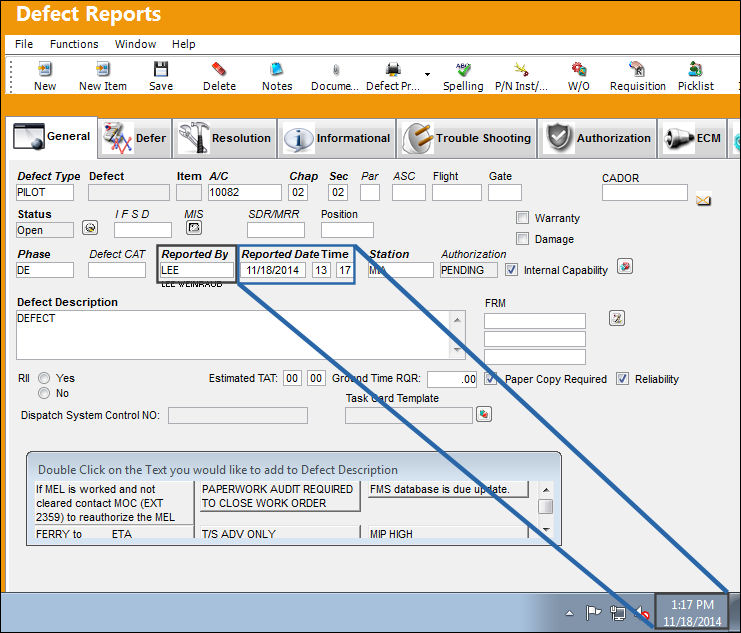Click the icon next to Status field
This screenshot has height=633, width=741.
point(90,228)
